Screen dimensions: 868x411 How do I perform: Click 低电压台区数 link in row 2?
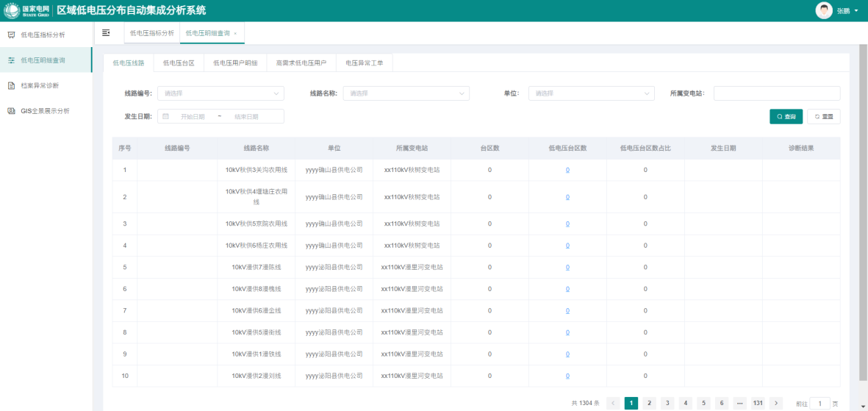pos(567,197)
